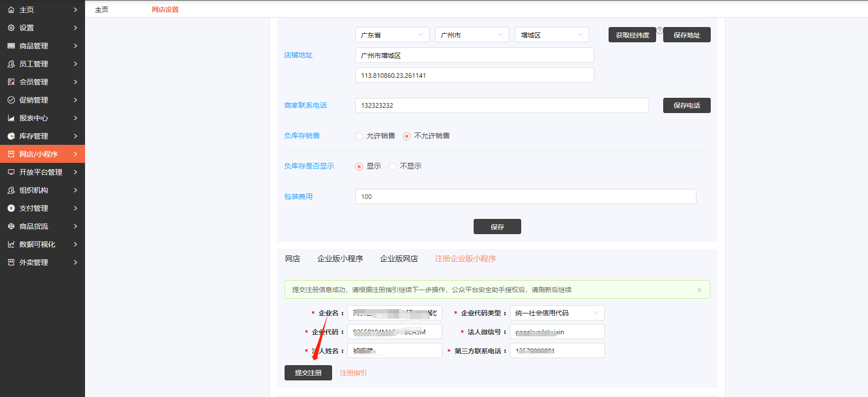This screenshot has width=868, height=397.
Task: Dismiss the green success notification
Action: pyautogui.click(x=699, y=290)
